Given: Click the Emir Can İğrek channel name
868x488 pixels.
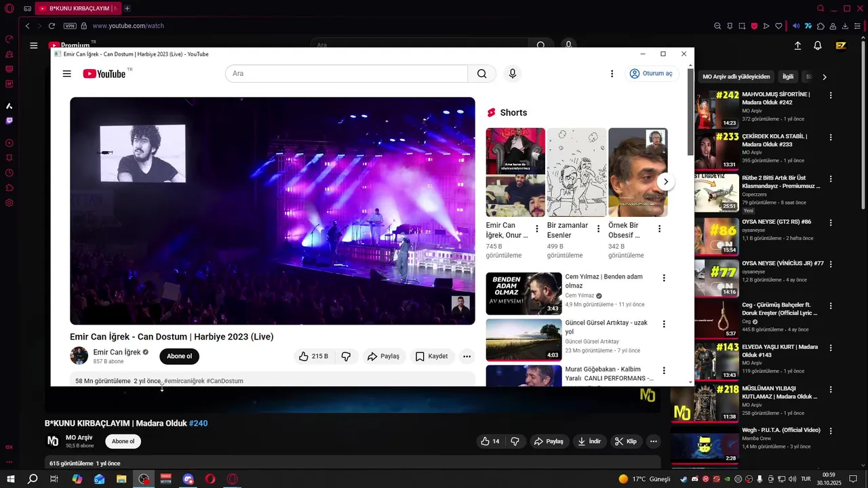Looking at the screenshot, I should [117, 352].
